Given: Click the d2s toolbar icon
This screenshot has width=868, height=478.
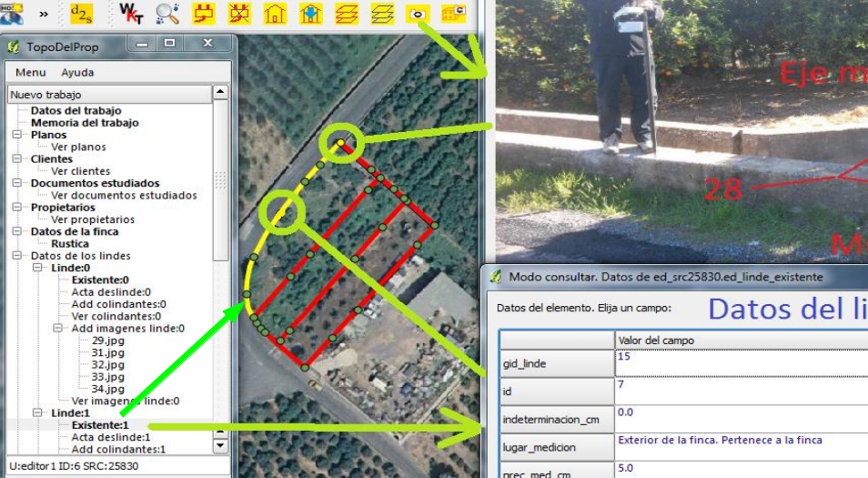Looking at the screenshot, I should click(82, 13).
